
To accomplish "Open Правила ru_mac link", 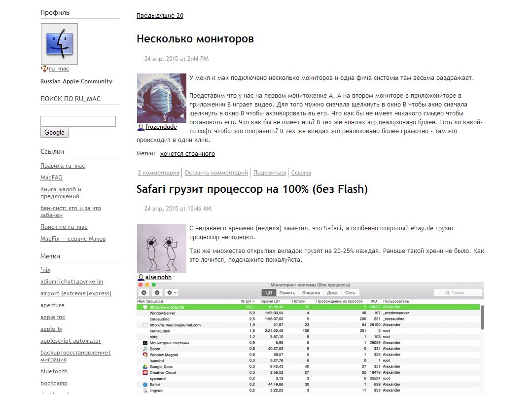I will coord(63,166).
